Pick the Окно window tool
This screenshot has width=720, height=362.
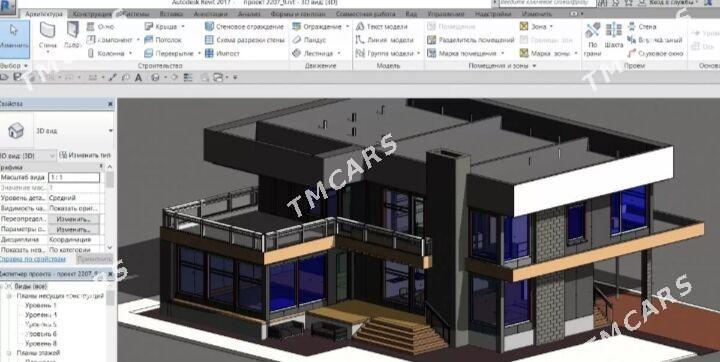[x=101, y=27]
